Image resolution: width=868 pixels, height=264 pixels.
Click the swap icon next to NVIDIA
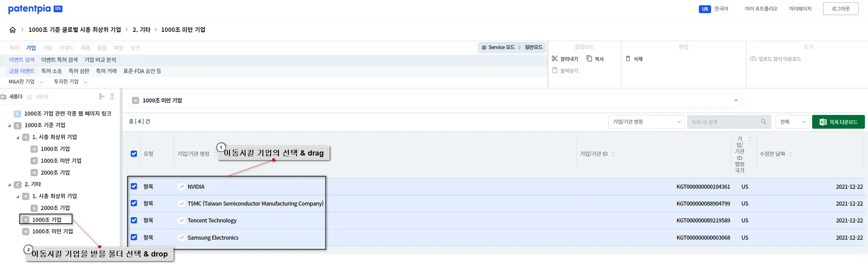coord(181,187)
